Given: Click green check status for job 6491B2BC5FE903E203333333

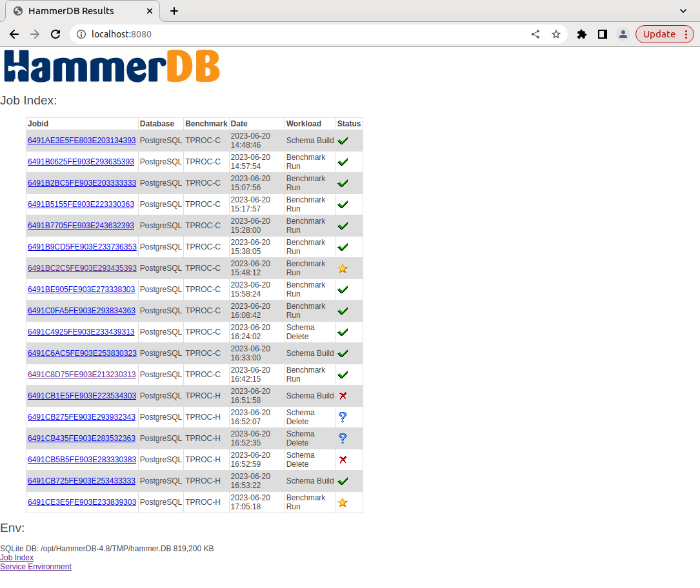Looking at the screenshot, I should [343, 183].
